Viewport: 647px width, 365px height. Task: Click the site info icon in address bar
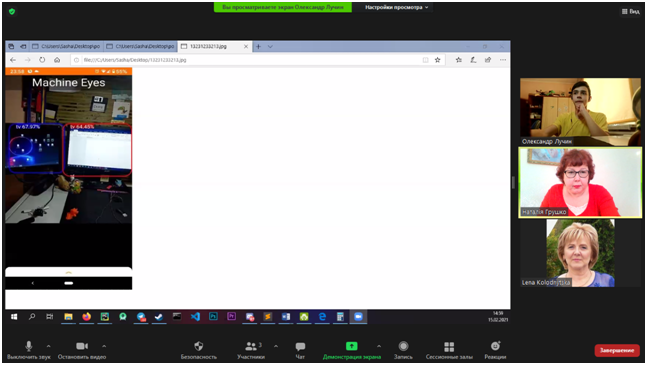click(x=76, y=60)
